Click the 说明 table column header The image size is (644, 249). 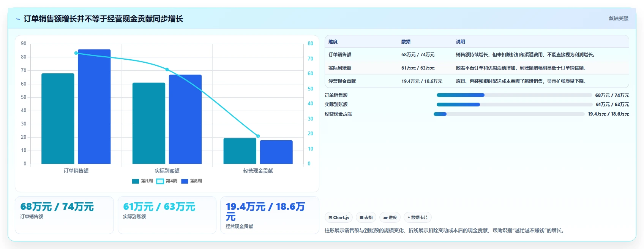click(x=461, y=42)
